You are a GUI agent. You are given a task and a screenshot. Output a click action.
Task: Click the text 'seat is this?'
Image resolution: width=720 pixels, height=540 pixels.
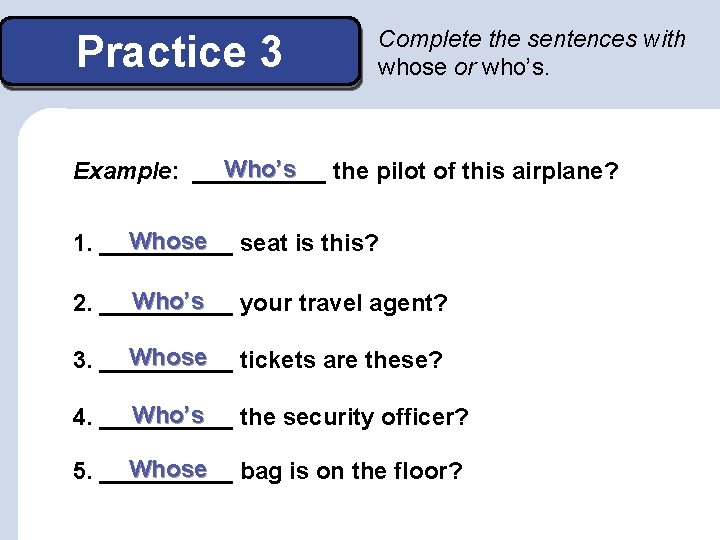pyautogui.click(x=309, y=242)
